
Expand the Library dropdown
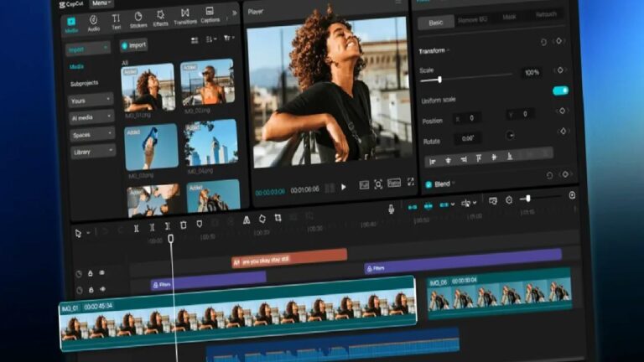click(x=92, y=152)
